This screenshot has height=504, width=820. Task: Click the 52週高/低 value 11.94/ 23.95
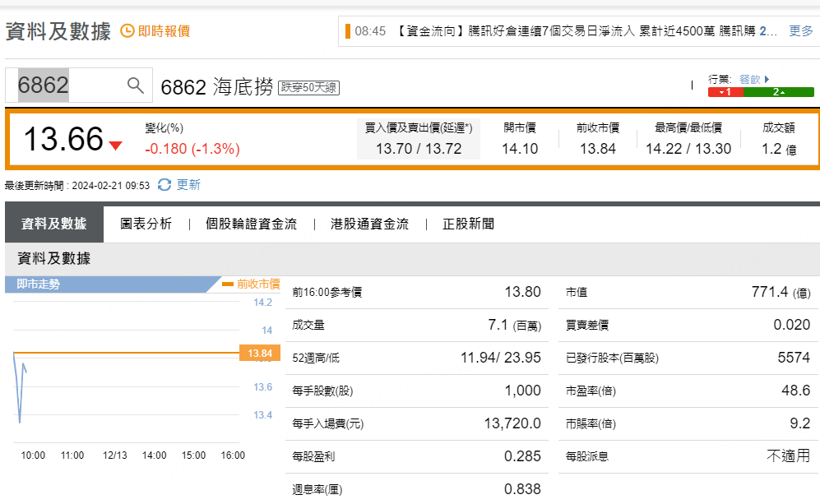[501, 358]
